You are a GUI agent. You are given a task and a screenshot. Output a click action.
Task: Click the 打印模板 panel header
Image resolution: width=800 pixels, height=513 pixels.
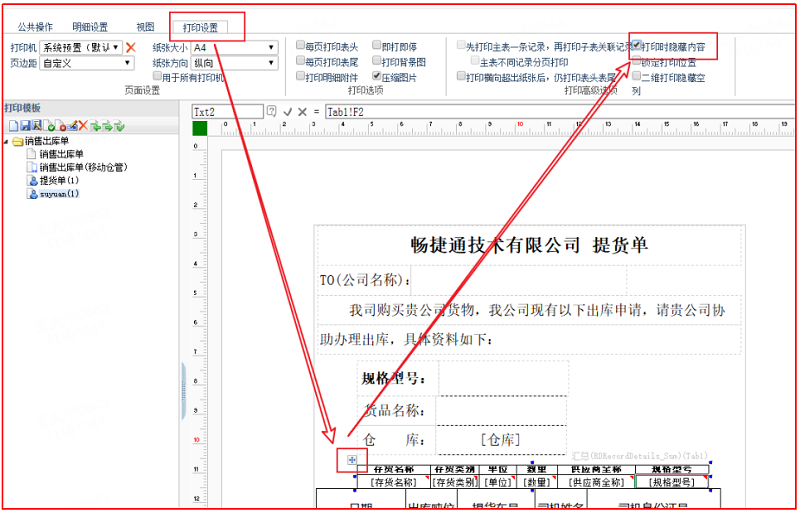pos(91,108)
